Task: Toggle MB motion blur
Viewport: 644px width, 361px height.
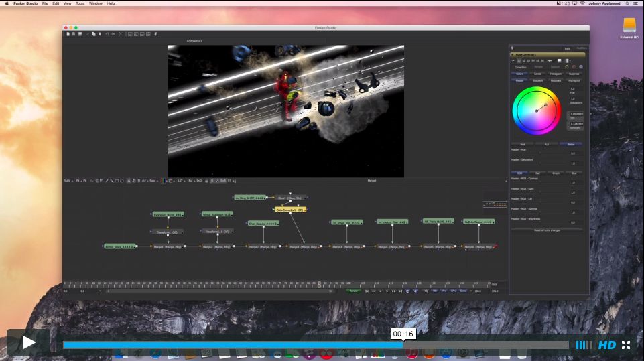Action: [x=435, y=291]
